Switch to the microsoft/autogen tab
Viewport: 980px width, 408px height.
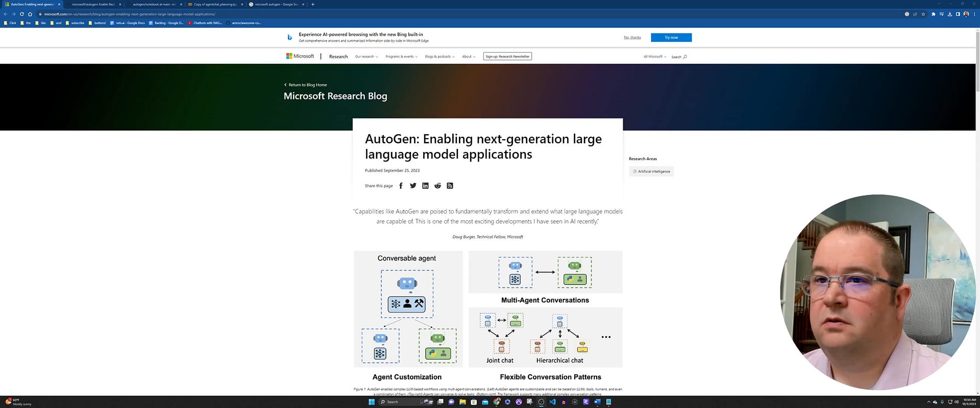click(93, 4)
